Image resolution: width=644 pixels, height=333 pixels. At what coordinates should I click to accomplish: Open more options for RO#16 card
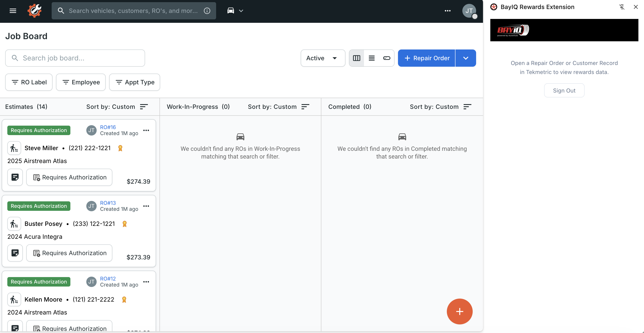point(146,130)
